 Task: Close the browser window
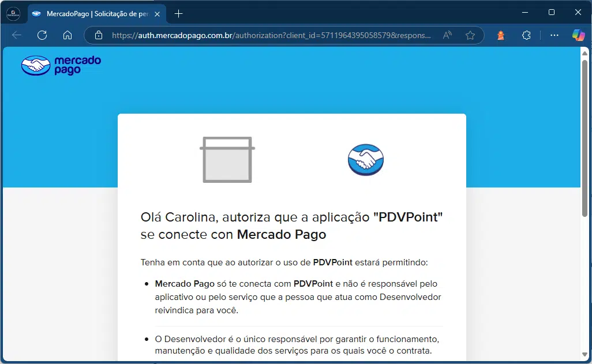pos(578,13)
